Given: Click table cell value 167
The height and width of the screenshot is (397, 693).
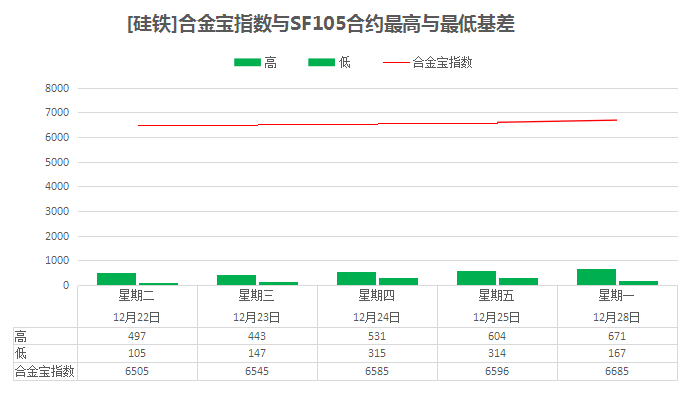Looking at the screenshot, I should [617, 353].
